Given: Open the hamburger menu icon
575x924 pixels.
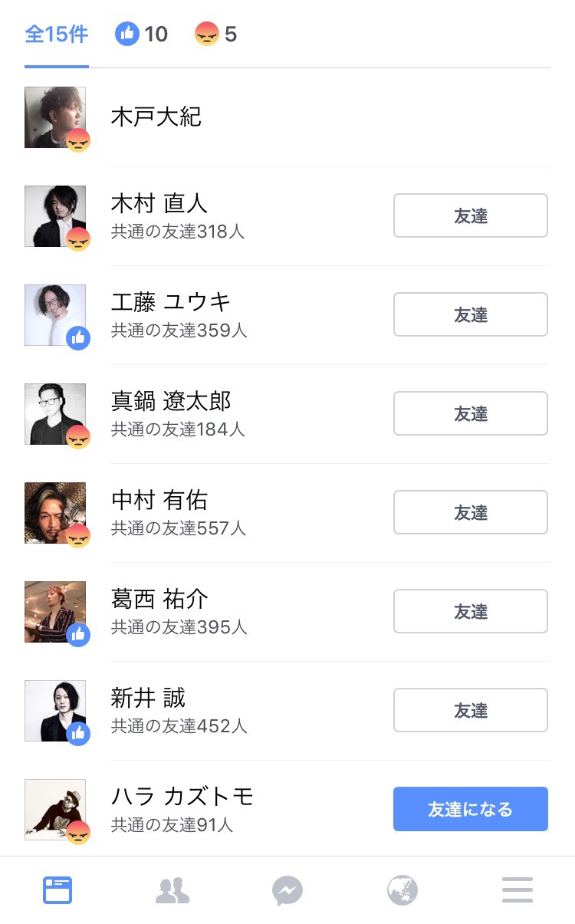Looking at the screenshot, I should tap(517, 890).
